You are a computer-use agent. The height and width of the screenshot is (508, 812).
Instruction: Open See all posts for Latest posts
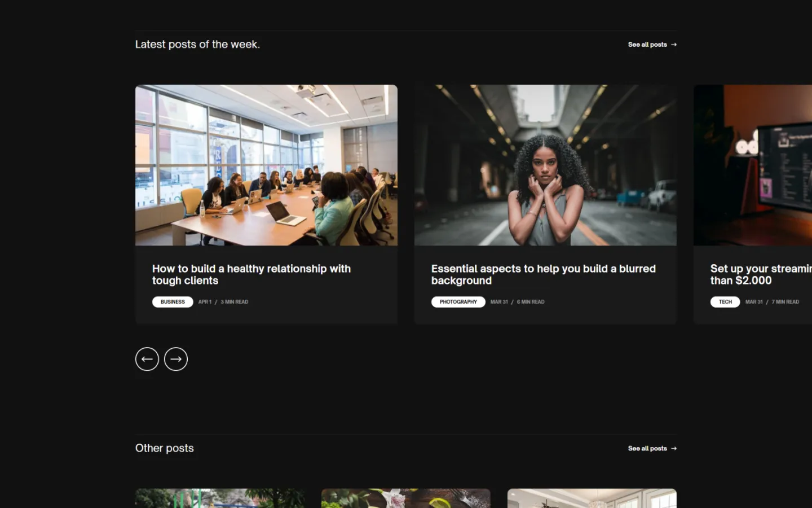click(647, 45)
